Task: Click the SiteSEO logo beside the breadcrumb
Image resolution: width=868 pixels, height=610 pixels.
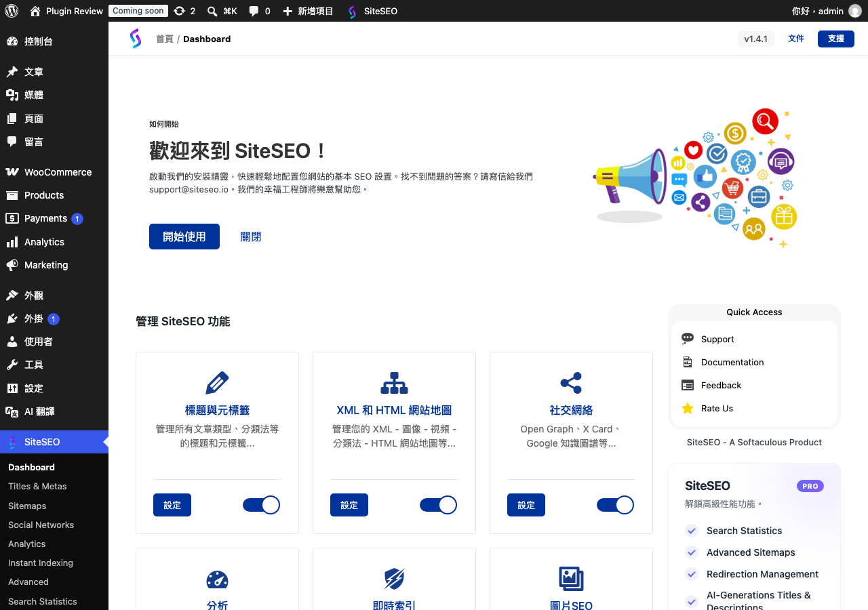Action: click(136, 39)
